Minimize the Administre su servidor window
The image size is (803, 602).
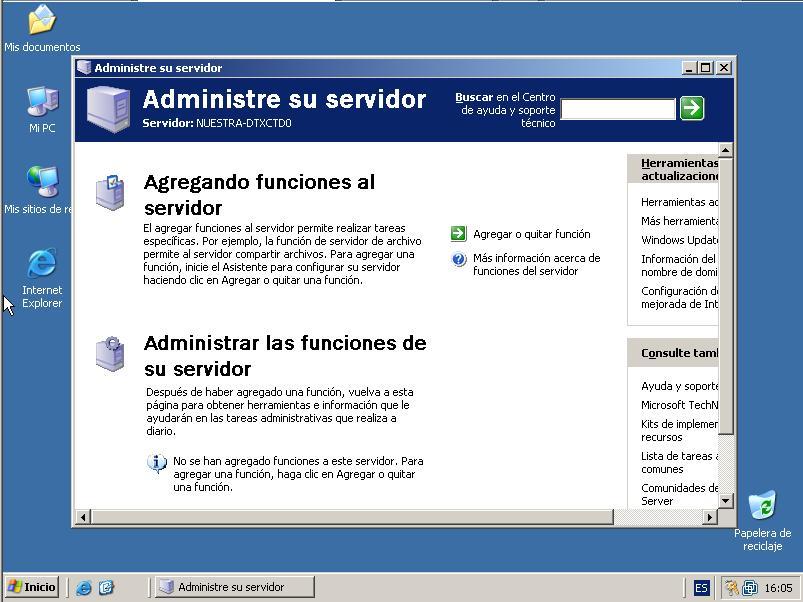pos(689,68)
